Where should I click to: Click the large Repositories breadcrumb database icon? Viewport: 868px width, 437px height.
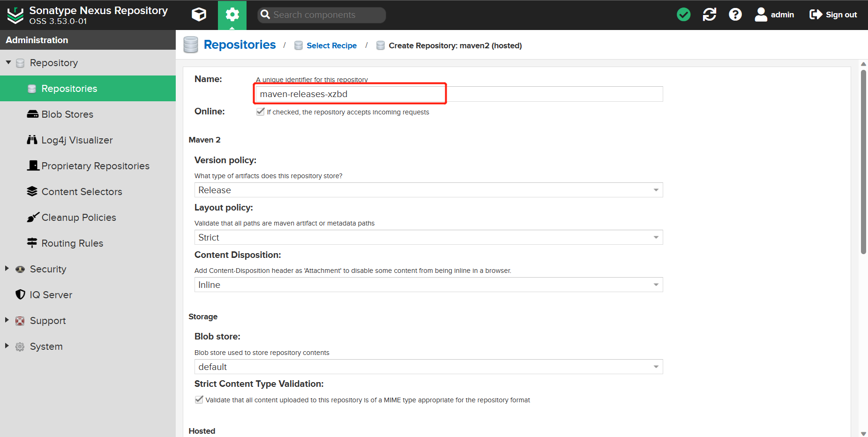tap(191, 45)
